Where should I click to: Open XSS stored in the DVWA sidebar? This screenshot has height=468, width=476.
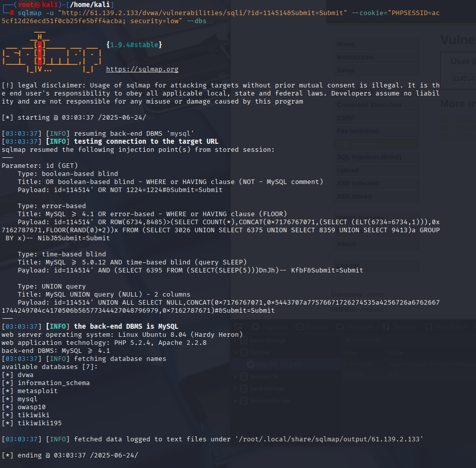click(376, 196)
